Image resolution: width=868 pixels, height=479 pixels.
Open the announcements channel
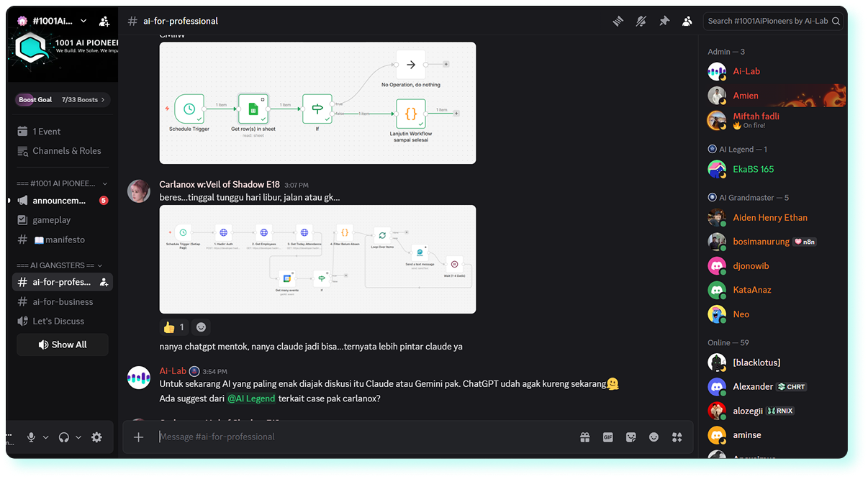pyautogui.click(x=59, y=201)
